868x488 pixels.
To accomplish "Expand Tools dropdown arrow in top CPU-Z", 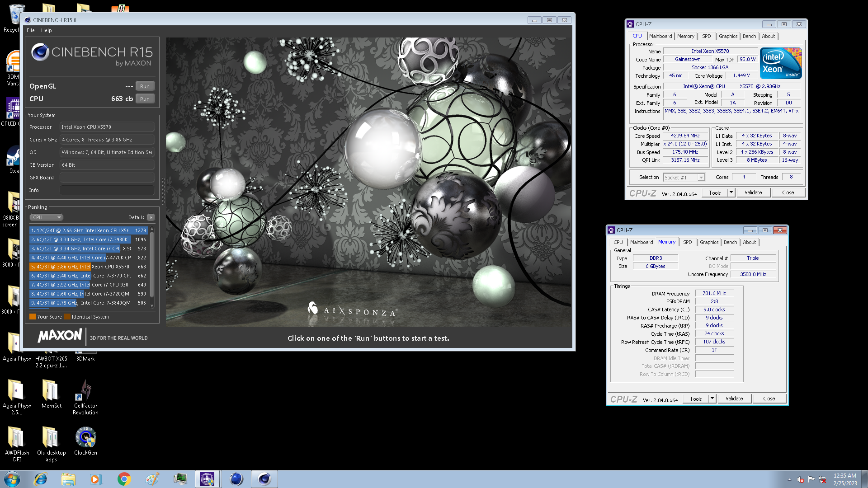I will click(x=731, y=193).
